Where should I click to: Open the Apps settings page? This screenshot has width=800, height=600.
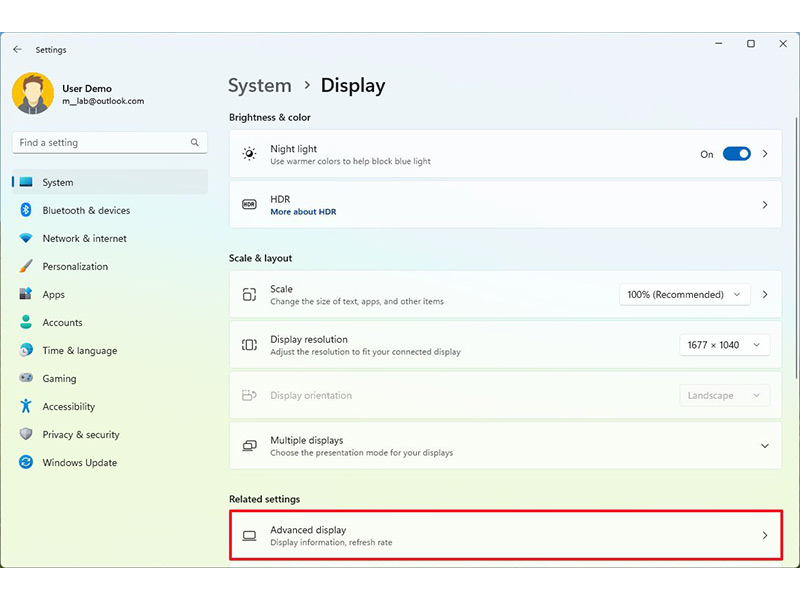pos(110,294)
